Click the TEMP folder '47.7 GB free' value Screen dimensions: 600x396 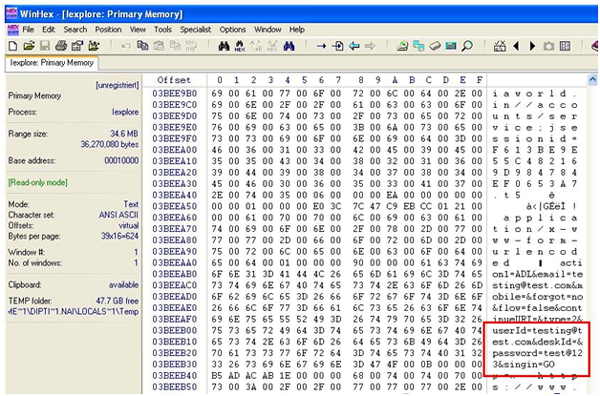point(117,301)
